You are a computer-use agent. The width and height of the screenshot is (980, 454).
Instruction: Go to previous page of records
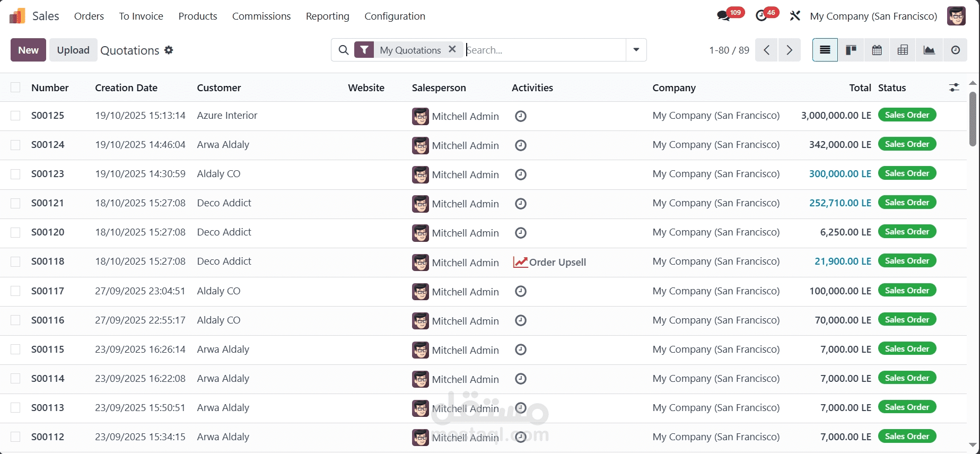(766, 50)
